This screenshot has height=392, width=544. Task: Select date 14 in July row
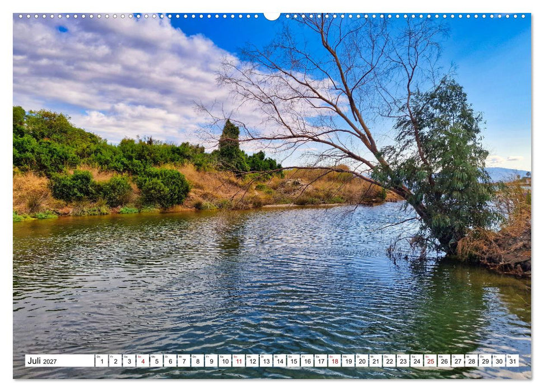coord(280,361)
